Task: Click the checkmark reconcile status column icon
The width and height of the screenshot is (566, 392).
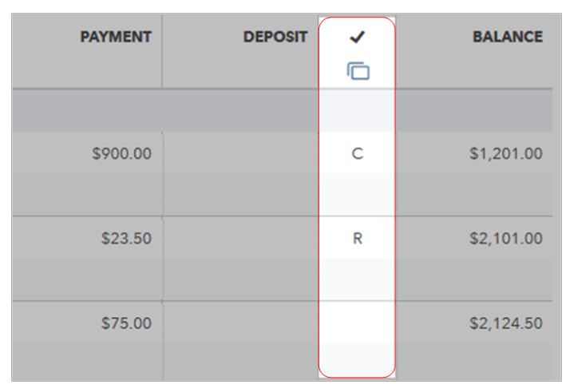Action: click(x=358, y=38)
